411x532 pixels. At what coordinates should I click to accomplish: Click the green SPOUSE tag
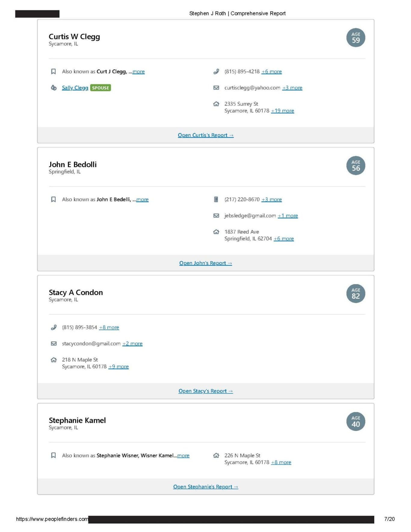[x=100, y=88]
